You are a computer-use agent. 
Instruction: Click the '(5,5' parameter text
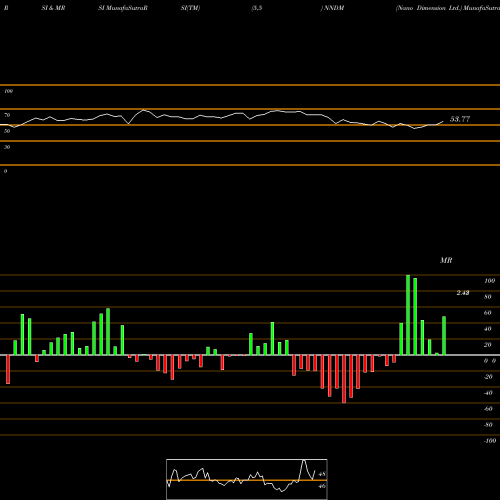click(257, 8)
